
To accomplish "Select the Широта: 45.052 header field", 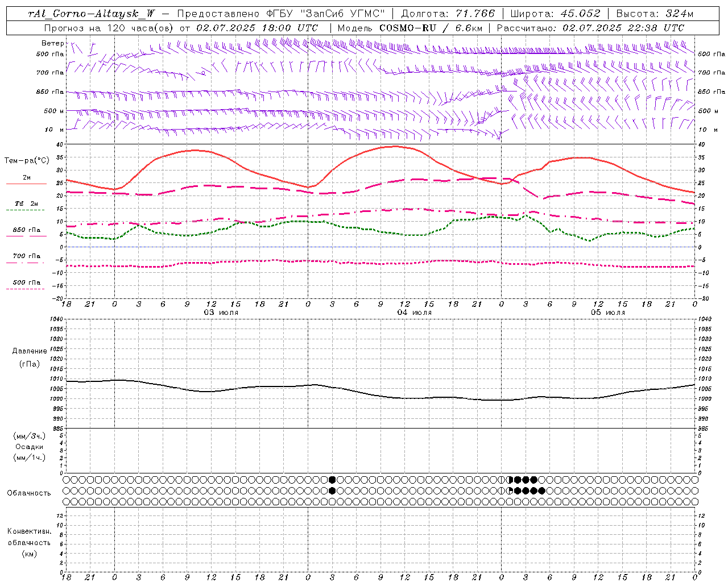I will [x=555, y=14].
